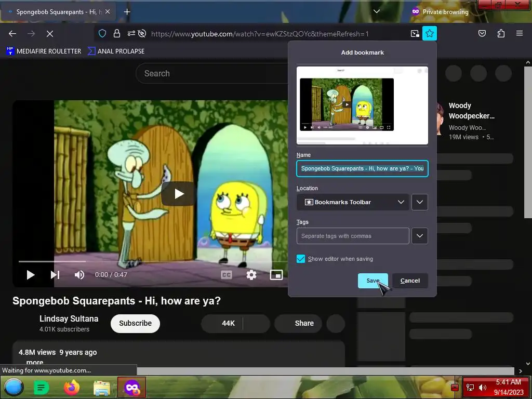List all tabs dropdown arrow
This screenshot has width=532, height=399.
(x=376, y=11)
